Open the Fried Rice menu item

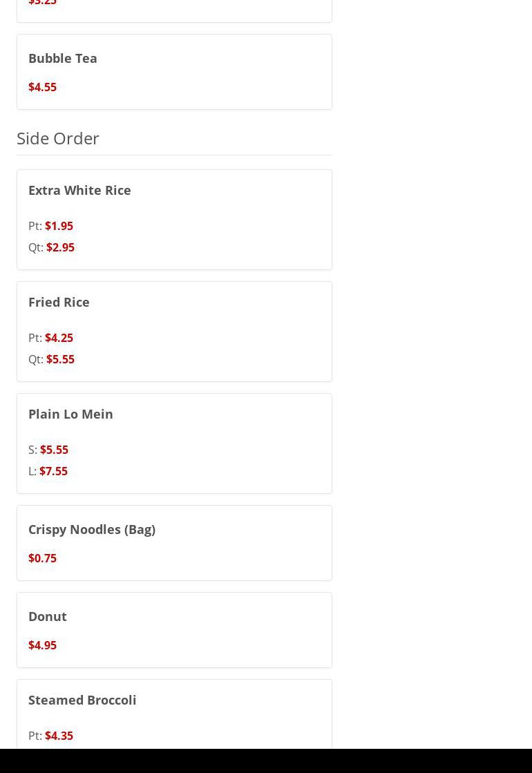click(59, 302)
